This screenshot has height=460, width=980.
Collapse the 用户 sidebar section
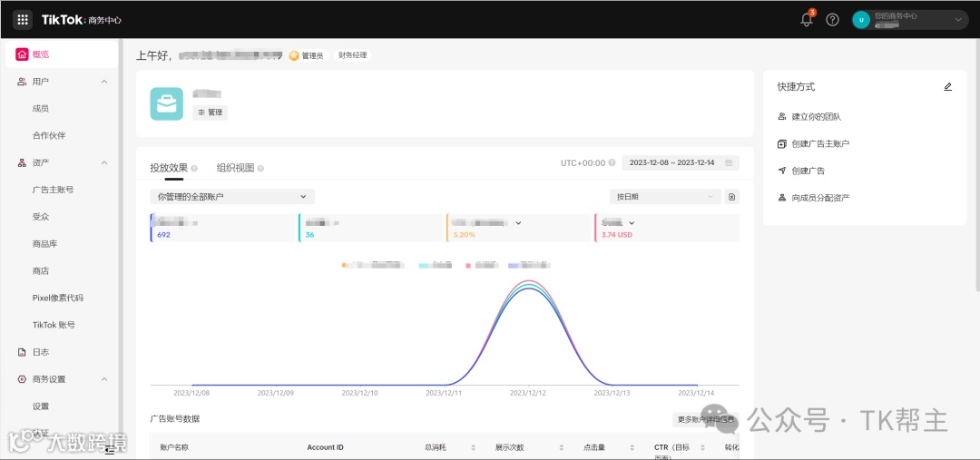coord(104,82)
